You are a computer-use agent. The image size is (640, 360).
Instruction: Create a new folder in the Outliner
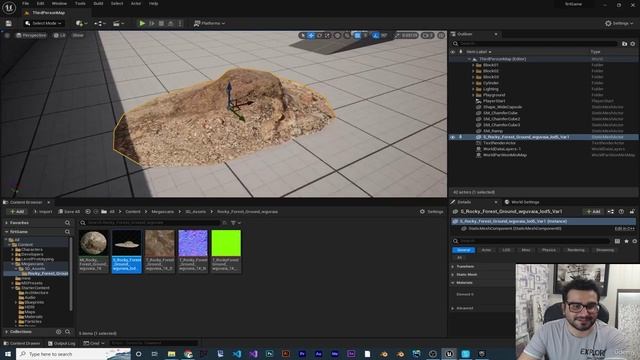(x=624, y=43)
